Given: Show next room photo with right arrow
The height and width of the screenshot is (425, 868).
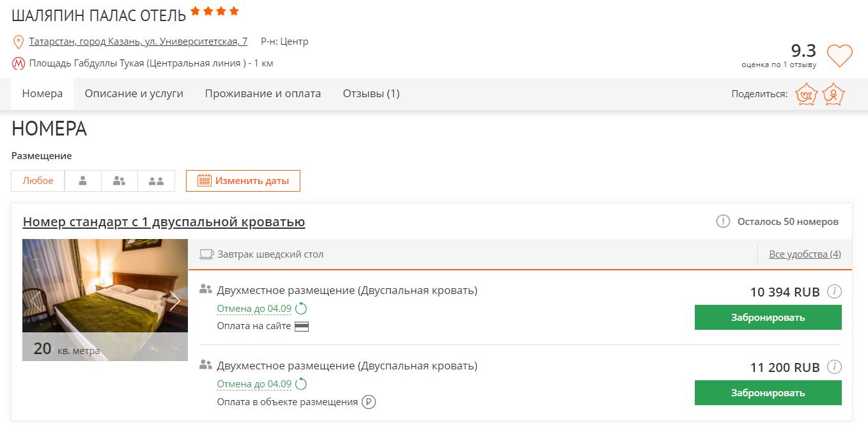Looking at the screenshot, I should pyautogui.click(x=174, y=300).
